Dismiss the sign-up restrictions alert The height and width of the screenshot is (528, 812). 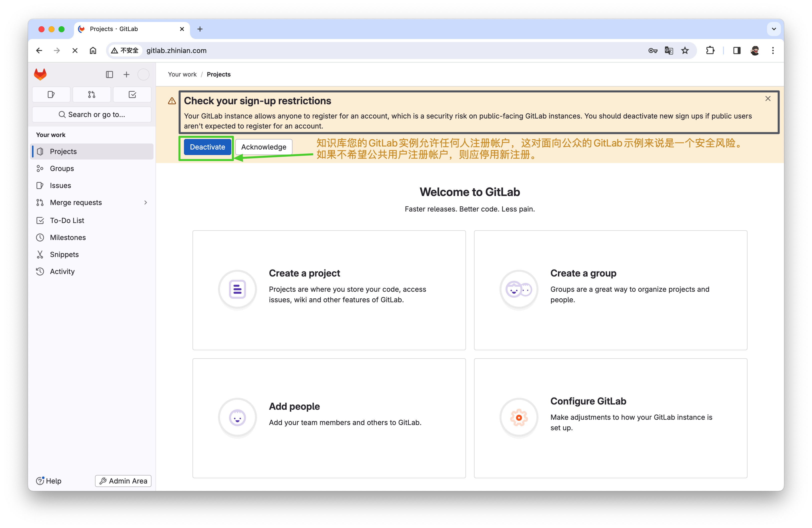(768, 98)
